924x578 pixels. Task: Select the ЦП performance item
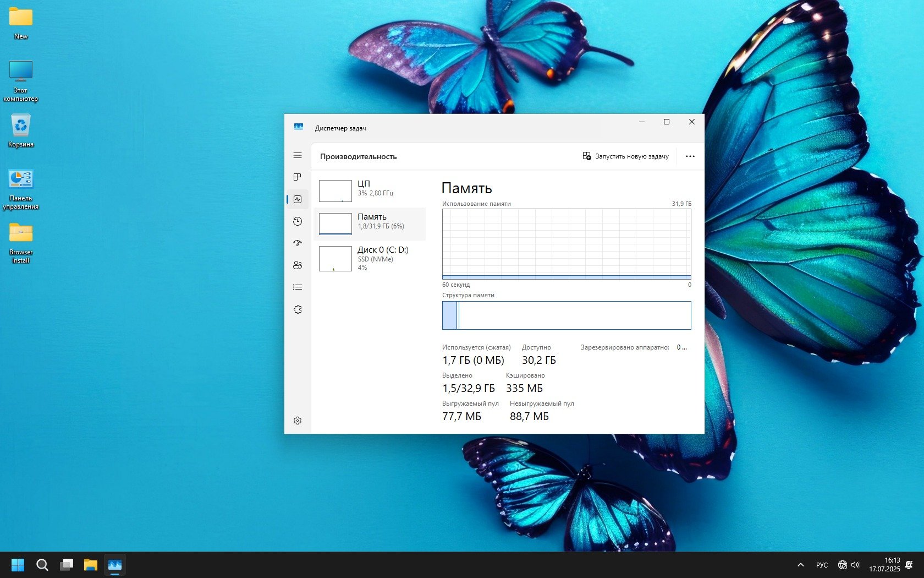click(370, 190)
